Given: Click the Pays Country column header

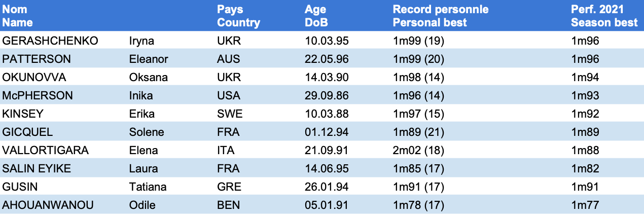Looking at the screenshot, I should 238,16.
